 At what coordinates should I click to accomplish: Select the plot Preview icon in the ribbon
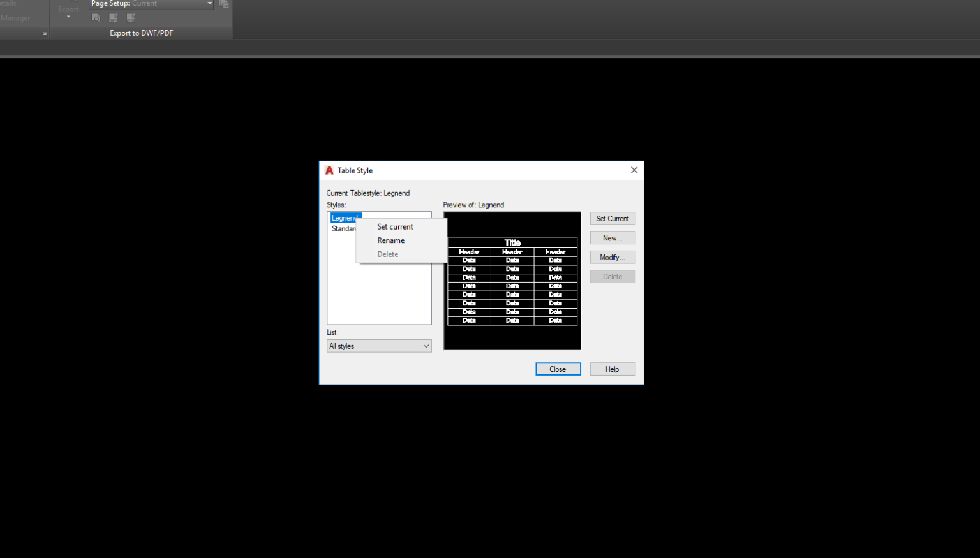(95, 18)
